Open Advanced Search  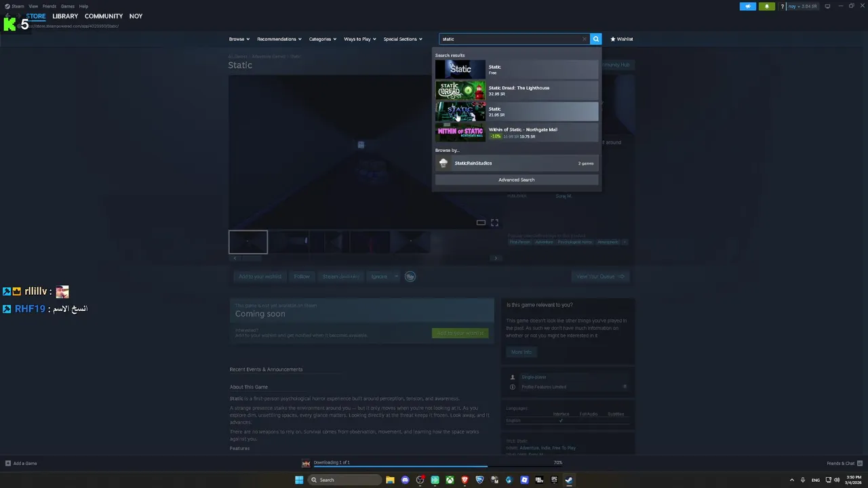(x=517, y=180)
